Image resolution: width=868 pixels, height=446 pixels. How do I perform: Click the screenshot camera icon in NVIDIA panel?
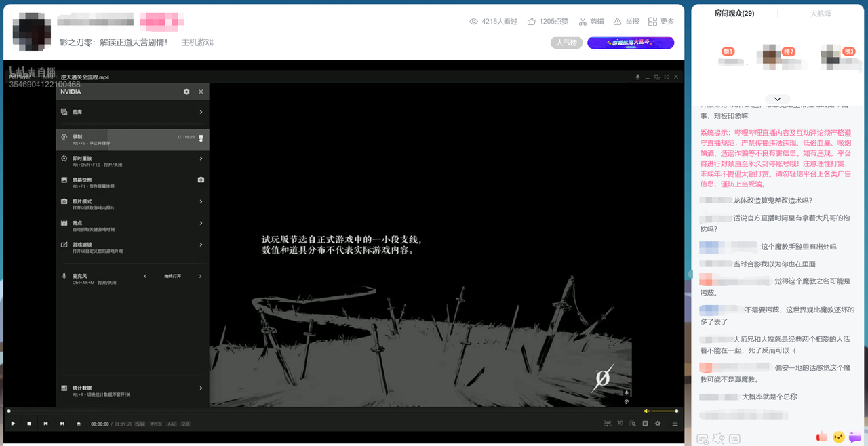pos(200,180)
